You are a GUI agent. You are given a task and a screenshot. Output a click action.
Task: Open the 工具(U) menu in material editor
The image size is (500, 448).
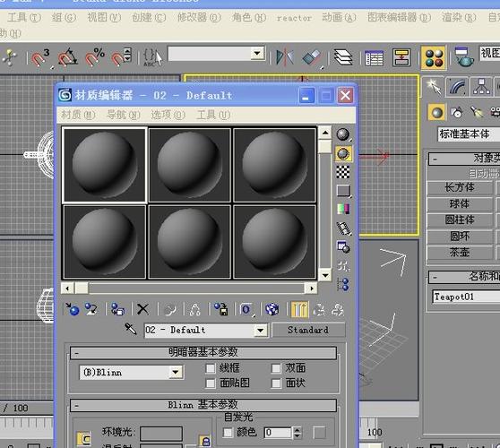(x=213, y=115)
